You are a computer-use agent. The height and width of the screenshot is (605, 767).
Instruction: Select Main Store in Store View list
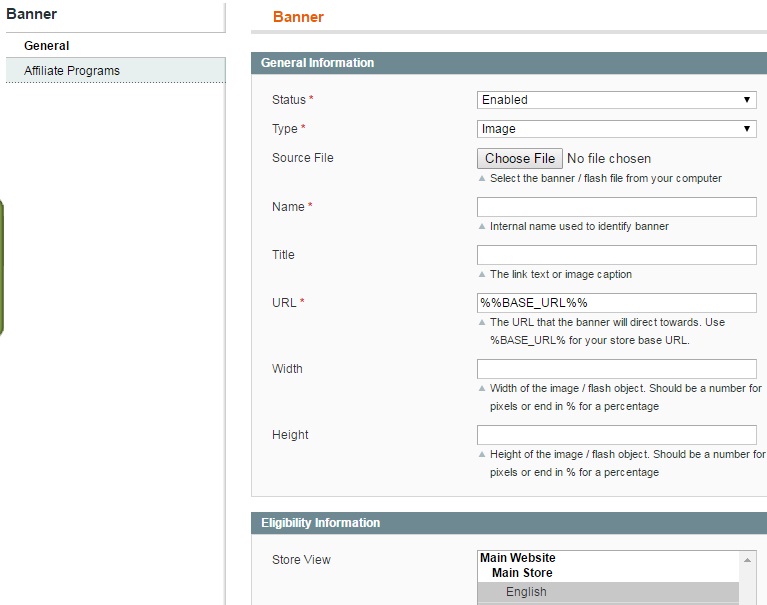522,573
